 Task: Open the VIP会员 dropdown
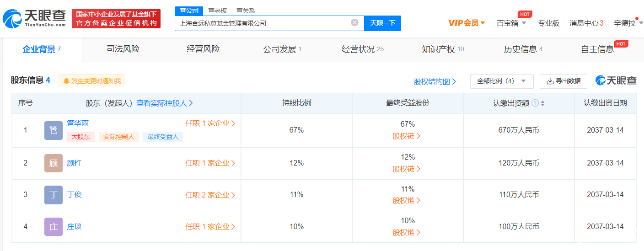pos(467,23)
